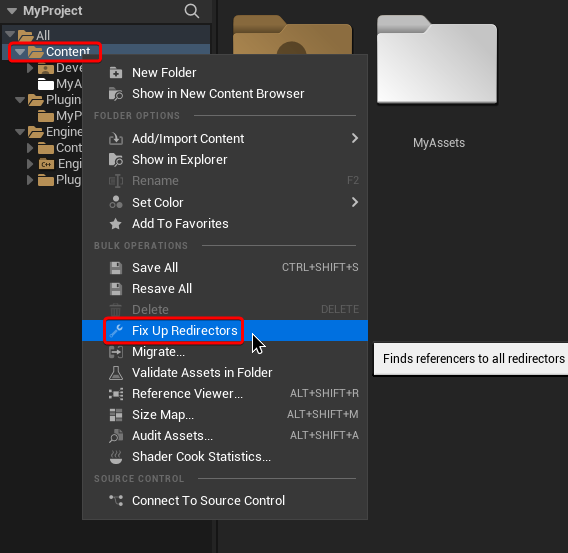568x553 pixels.
Task: Click the Add To Favorites star icon
Action: 116,224
